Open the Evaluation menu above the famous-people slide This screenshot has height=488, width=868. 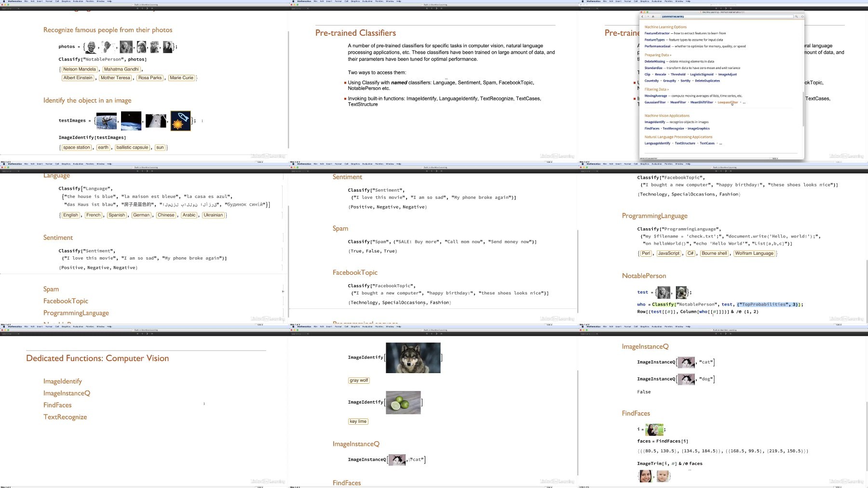tap(78, 1)
